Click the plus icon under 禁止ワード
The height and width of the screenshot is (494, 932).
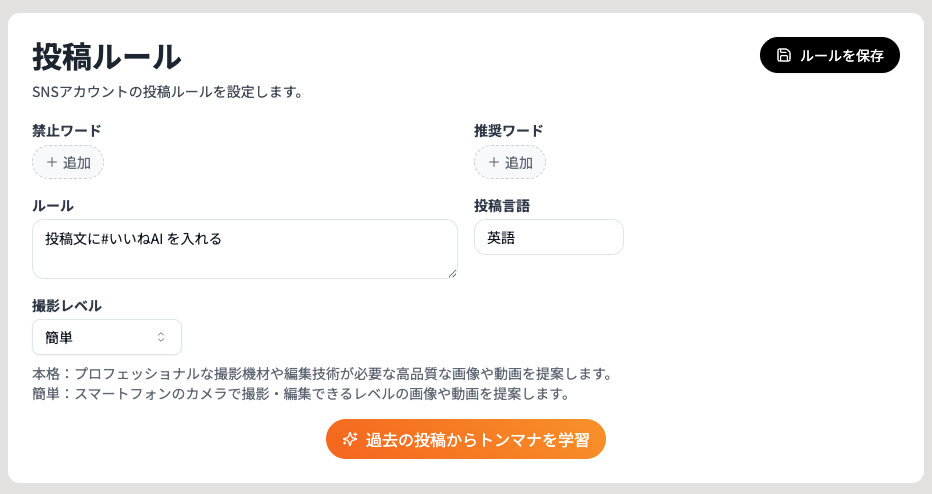(52, 162)
